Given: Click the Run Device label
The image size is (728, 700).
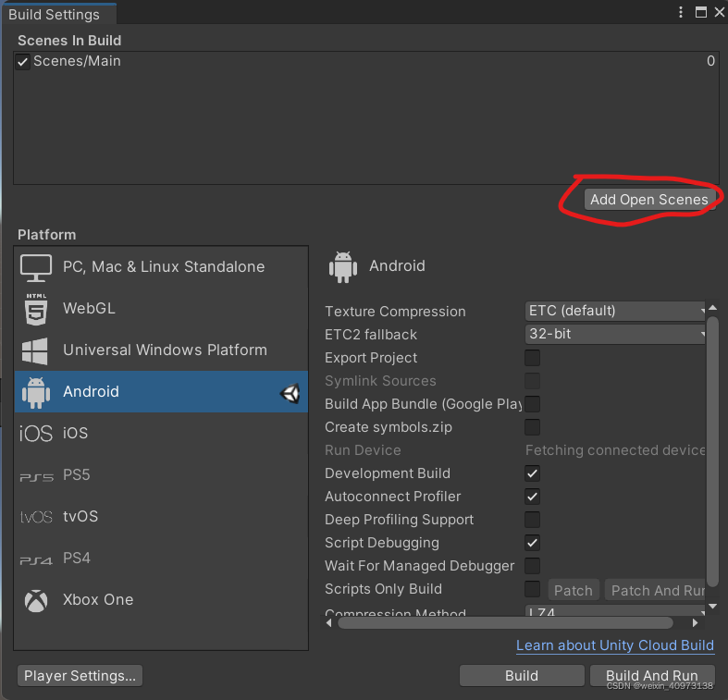Looking at the screenshot, I should tap(363, 450).
